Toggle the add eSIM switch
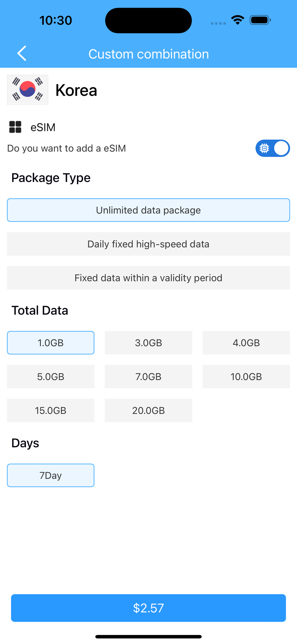 273,148
